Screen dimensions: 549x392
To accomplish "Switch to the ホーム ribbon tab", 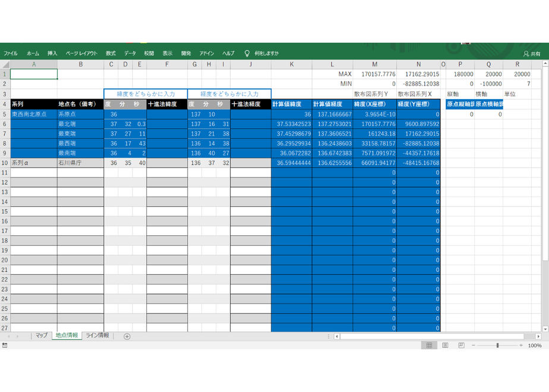I will pyautogui.click(x=33, y=53).
